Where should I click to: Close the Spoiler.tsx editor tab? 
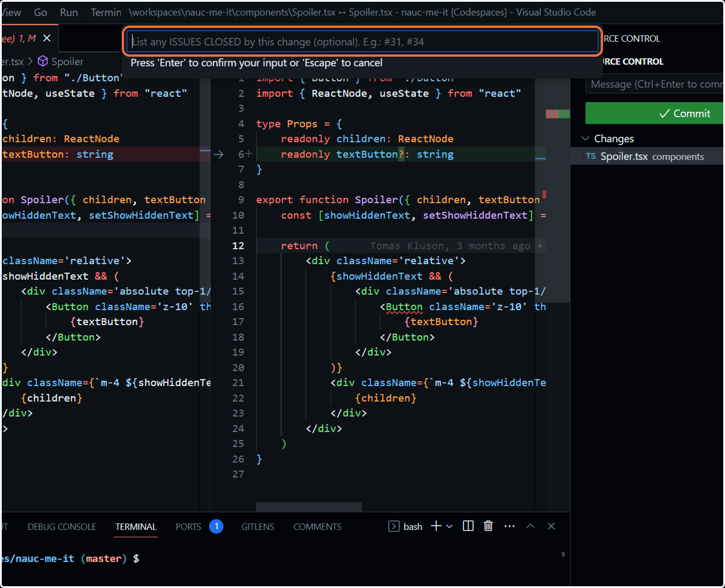(x=47, y=38)
